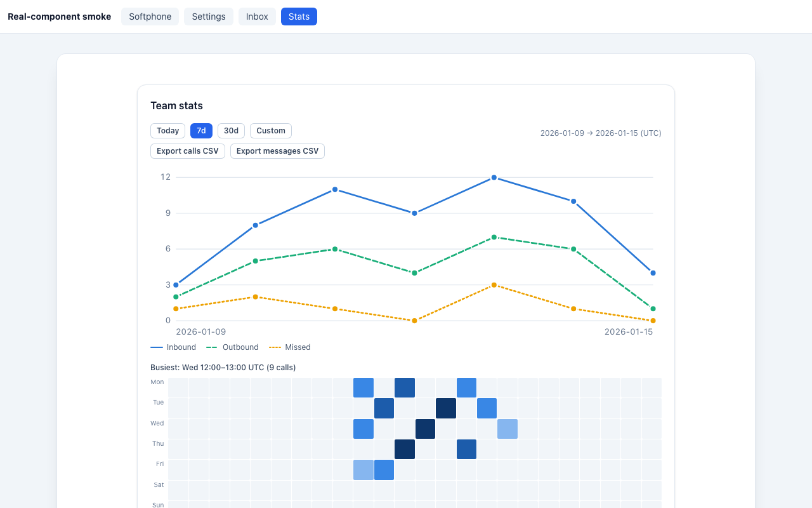Go to the Inbox tab
The height and width of the screenshot is (508, 812).
(x=257, y=17)
